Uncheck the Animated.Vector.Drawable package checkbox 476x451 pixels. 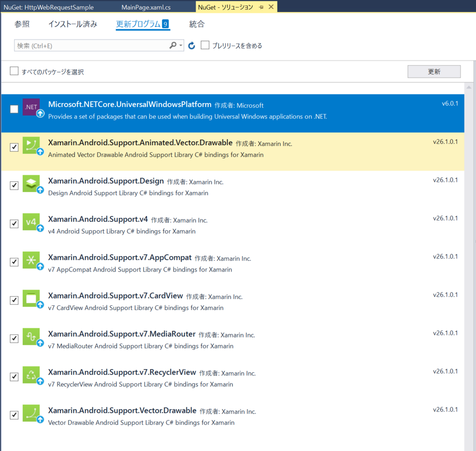(14, 147)
